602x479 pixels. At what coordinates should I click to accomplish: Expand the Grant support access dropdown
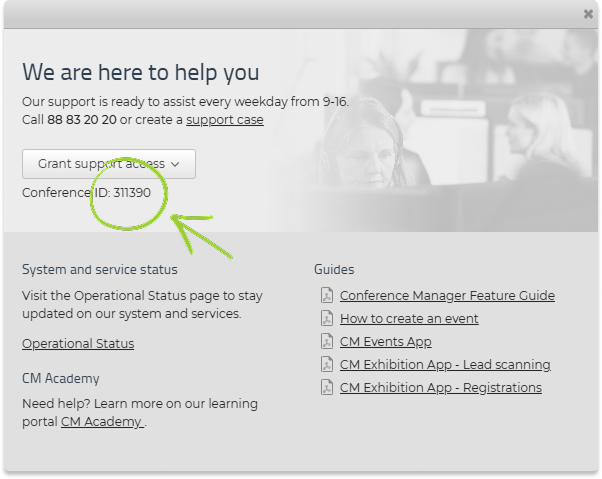(109, 163)
